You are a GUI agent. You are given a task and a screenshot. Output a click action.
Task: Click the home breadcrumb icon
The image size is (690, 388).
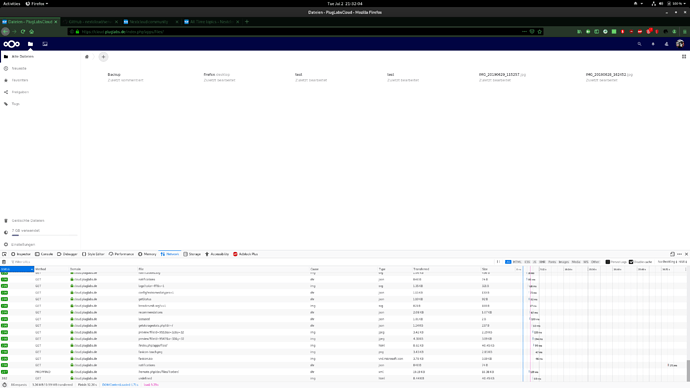(87, 57)
